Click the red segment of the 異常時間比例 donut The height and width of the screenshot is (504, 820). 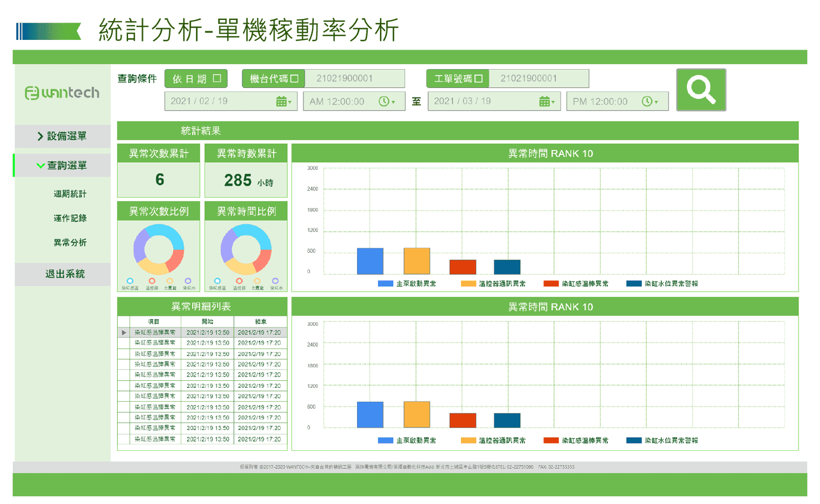pos(263,260)
